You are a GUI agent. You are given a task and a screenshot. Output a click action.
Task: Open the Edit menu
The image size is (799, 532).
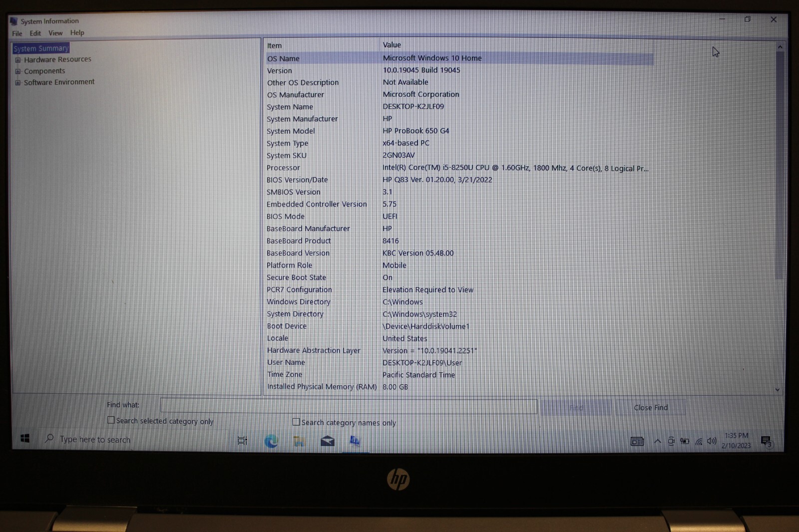[x=35, y=33]
